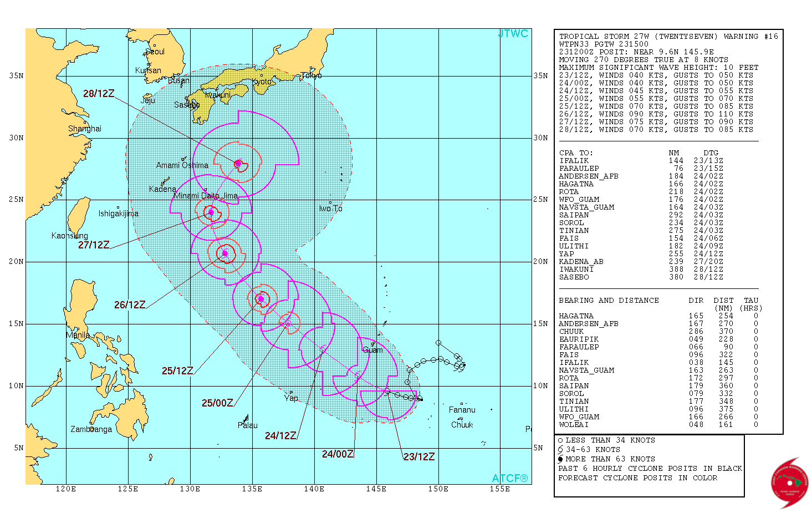Click the 26/12Z winds 090 KTS forecast line
The image size is (812, 513).
(656, 114)
